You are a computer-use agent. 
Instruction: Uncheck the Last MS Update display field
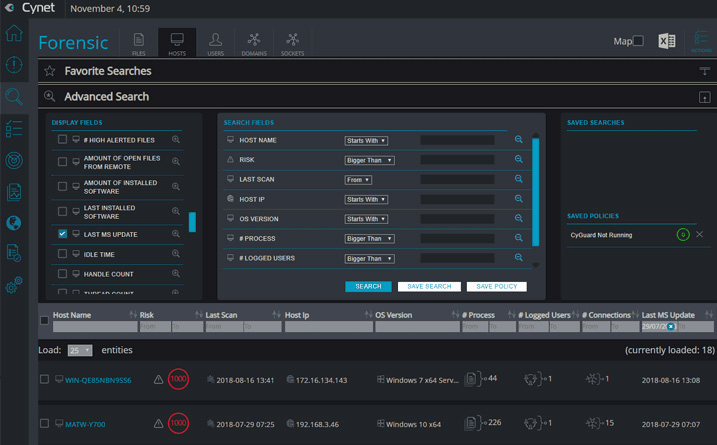click(x=63, y=234)
